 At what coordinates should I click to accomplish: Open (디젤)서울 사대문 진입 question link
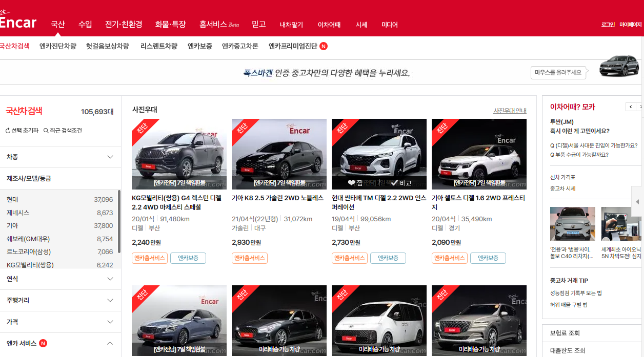[594, 145]
